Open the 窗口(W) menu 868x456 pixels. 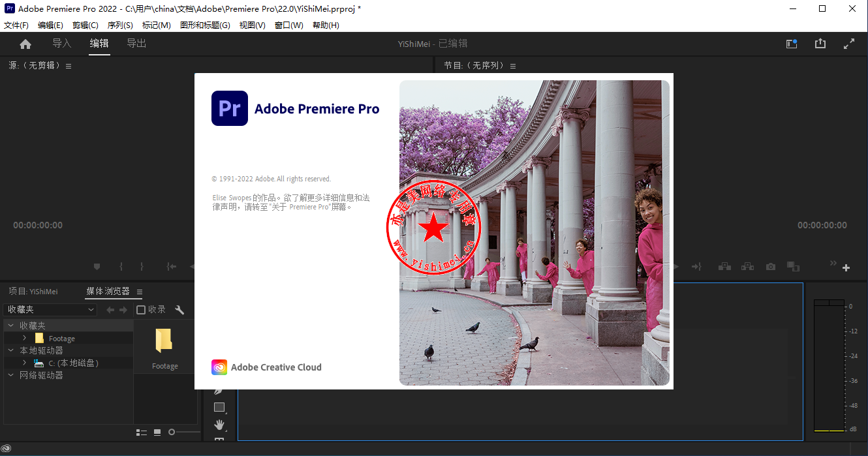tap(289, 25)
